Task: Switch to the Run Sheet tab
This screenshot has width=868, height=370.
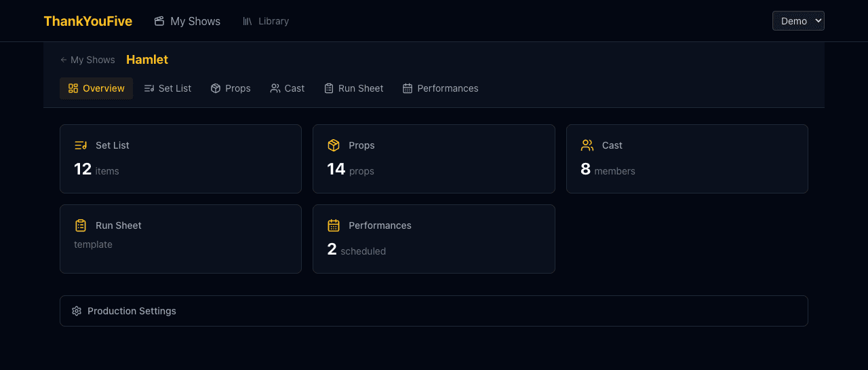Action: [354, 88]
